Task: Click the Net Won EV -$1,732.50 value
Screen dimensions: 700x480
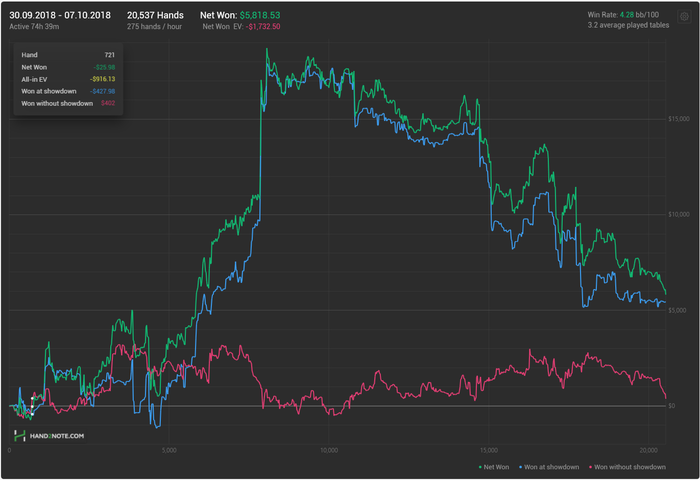Action: coord(263,27)
